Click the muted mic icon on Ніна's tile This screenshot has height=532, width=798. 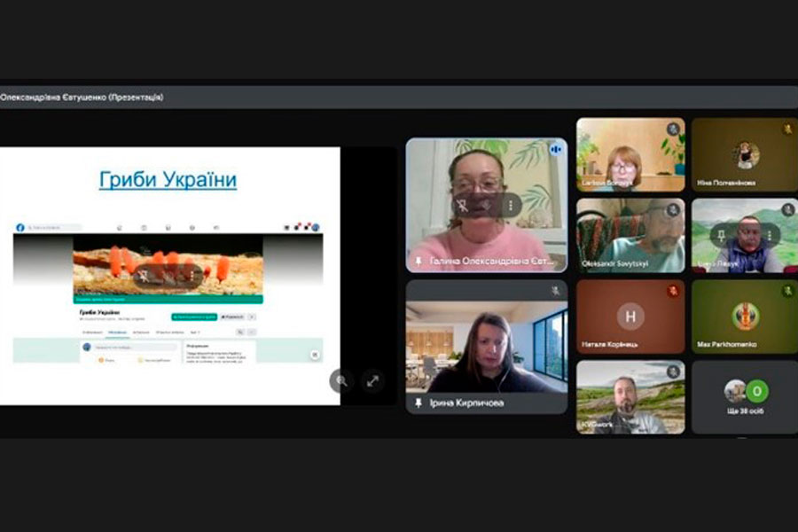(787, 129)
